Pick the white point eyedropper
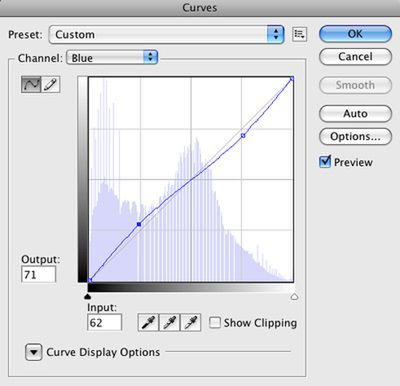Screen dimensions: 400x386 pos(191,322)
